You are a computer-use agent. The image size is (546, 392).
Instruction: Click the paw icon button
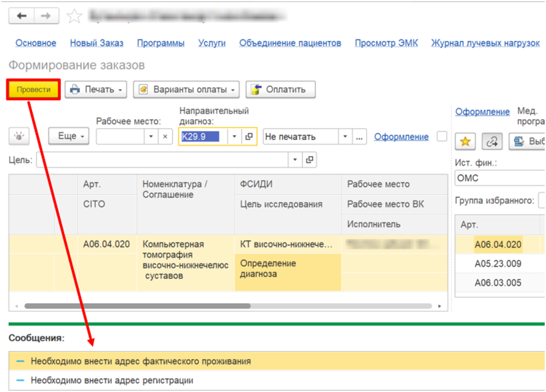pyautogui.click(x=22, y=136)
